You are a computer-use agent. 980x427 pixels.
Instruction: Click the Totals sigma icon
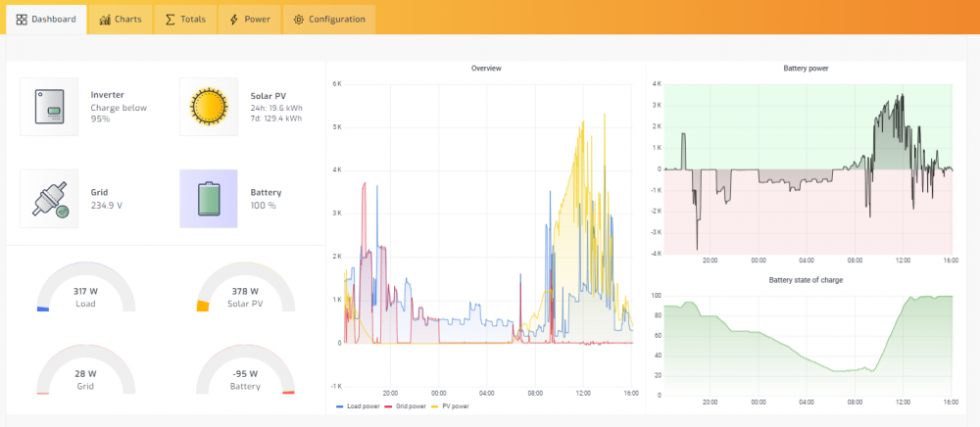coord(170,20)
